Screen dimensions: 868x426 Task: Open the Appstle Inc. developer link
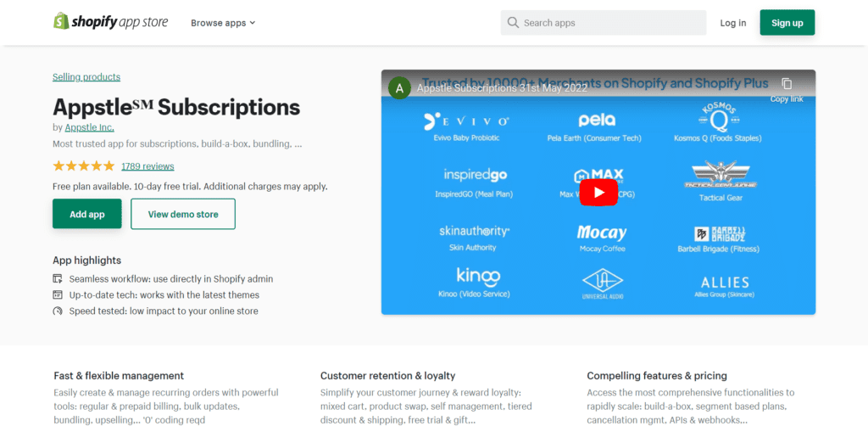click(90, 127)
